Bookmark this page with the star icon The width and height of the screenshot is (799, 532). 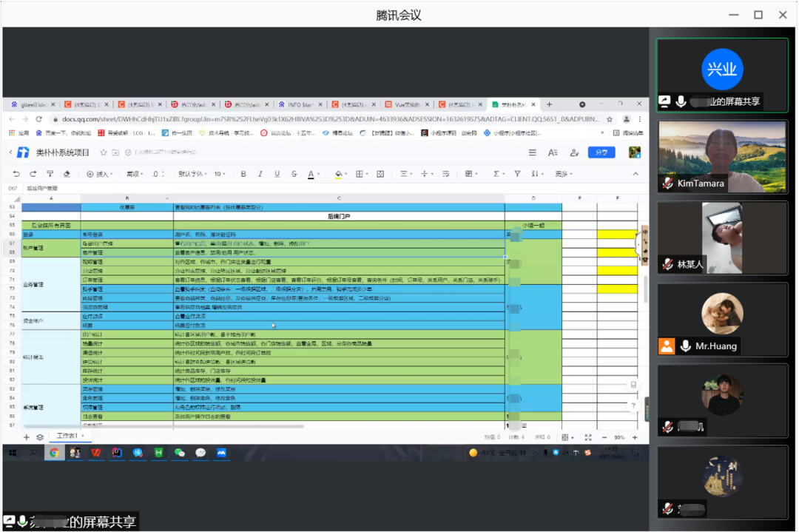[610, 119]
